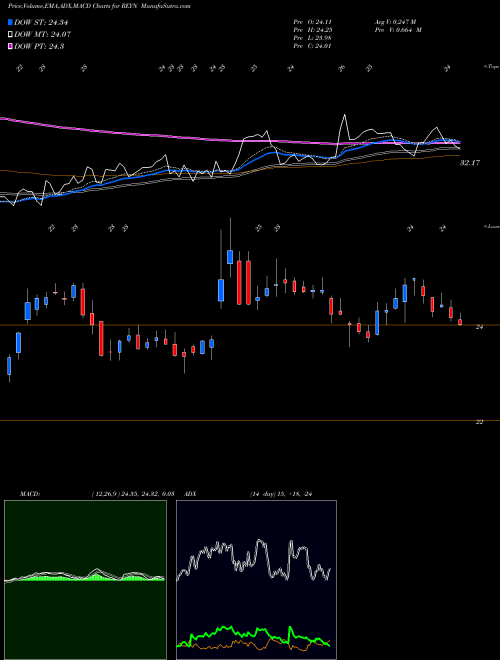Click the 24 price axis label
500x660 pixels.
[479, 327]
